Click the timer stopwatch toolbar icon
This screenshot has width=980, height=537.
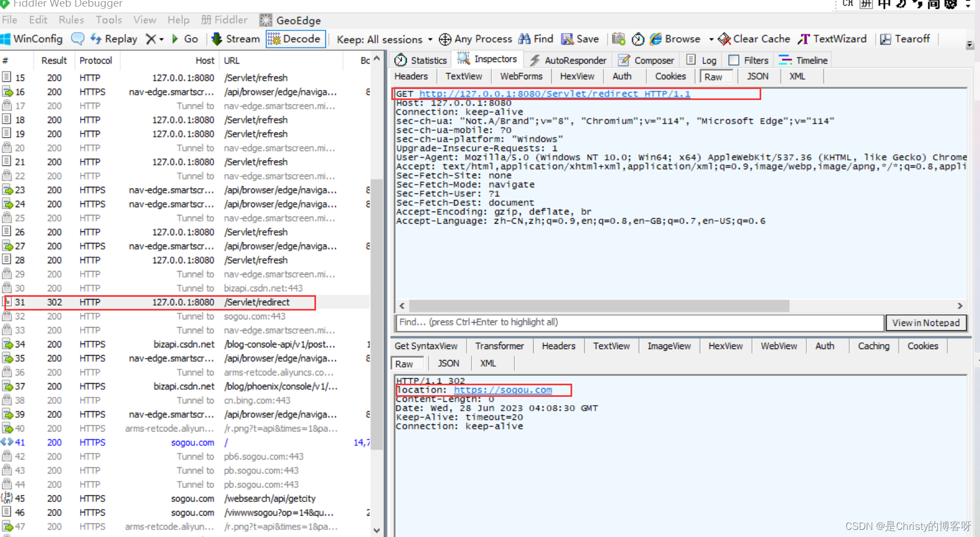[638, 39]
